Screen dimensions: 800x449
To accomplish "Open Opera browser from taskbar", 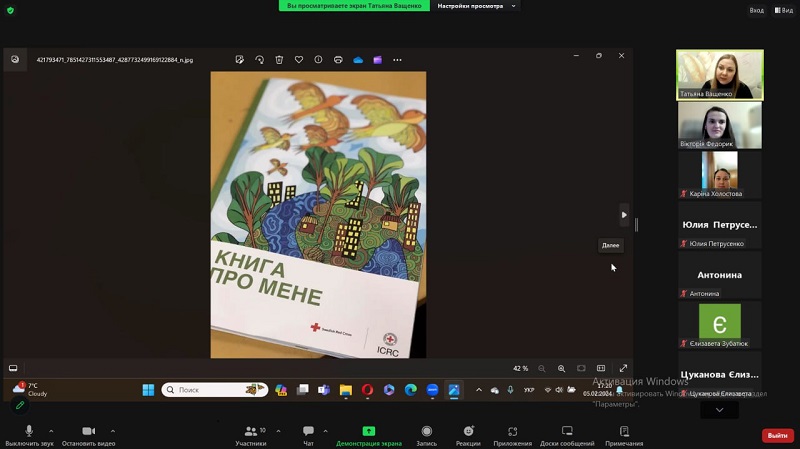I will pos(367,390).
